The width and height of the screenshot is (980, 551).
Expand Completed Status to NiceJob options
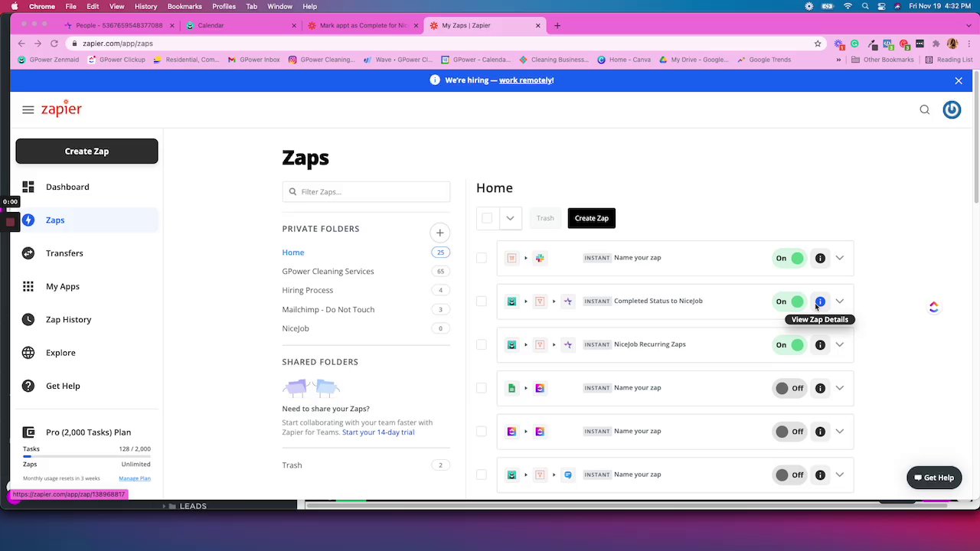click(x=840, y=302)
